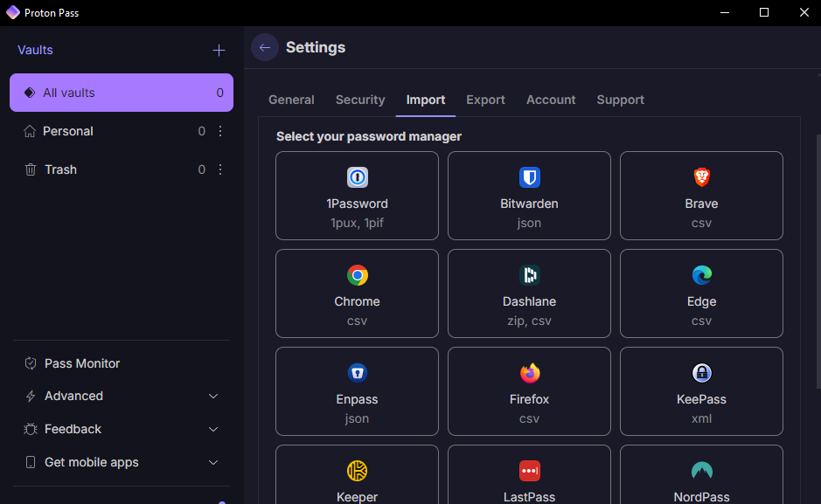Image resolution: width=821 pixels, height=504 pixels.
Task: Minimize the Proton Pass window
Action: click(x=725, y=12)
